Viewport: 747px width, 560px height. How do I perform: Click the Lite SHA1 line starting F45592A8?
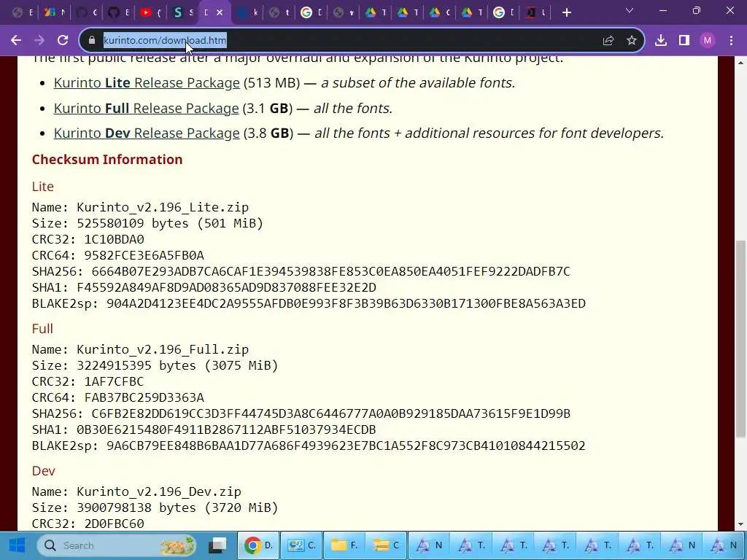(204, 287)
